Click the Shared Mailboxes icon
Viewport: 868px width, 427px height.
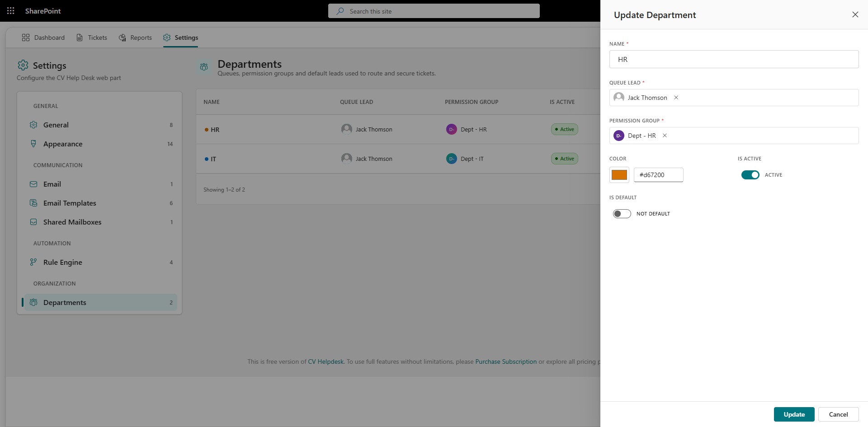coord(33,222)
